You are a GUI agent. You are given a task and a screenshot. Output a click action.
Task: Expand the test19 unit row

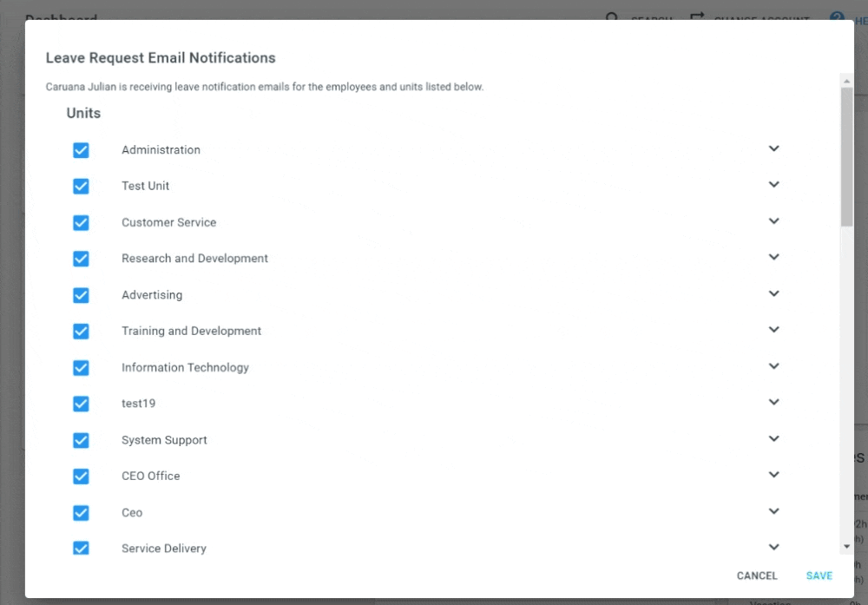click(x=773, y=402)
